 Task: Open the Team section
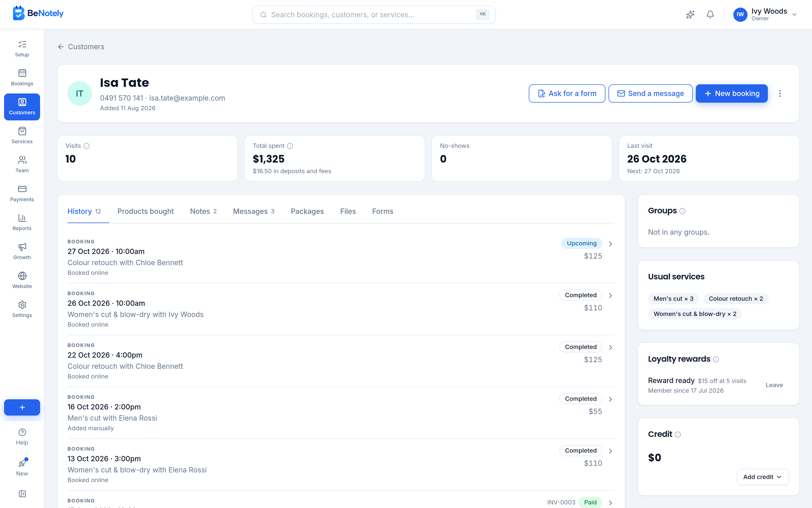click(22, 165)
